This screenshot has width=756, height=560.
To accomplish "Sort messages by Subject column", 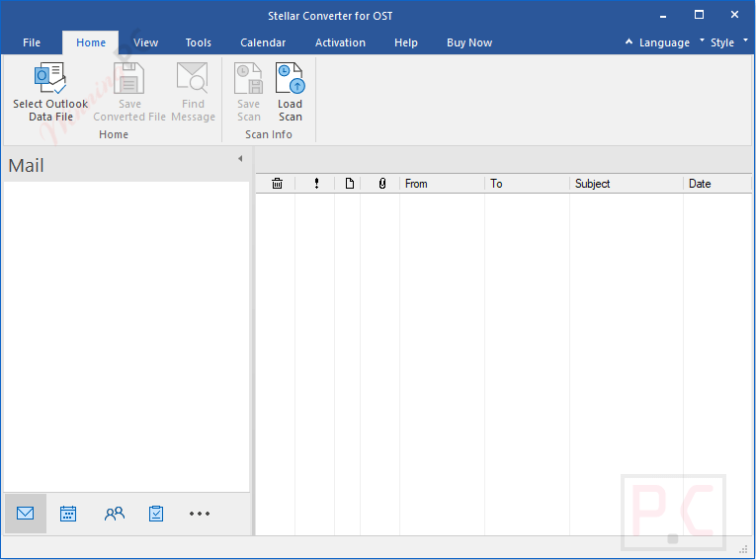I will click(627, 184).
